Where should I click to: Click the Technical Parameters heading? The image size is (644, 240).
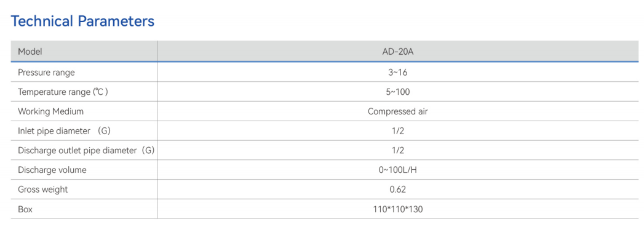(82, 20)
